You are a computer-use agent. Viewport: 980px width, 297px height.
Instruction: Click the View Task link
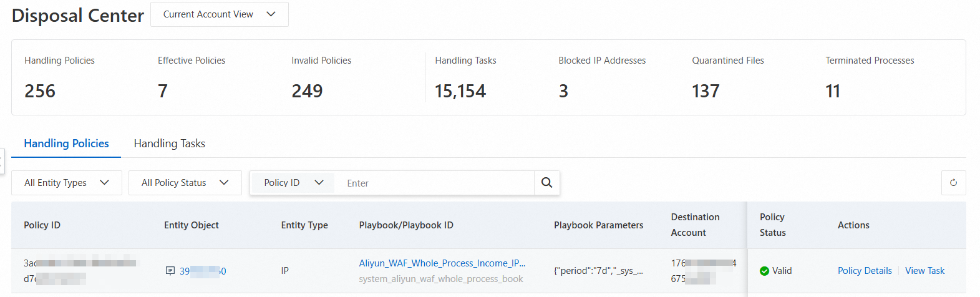924,271
